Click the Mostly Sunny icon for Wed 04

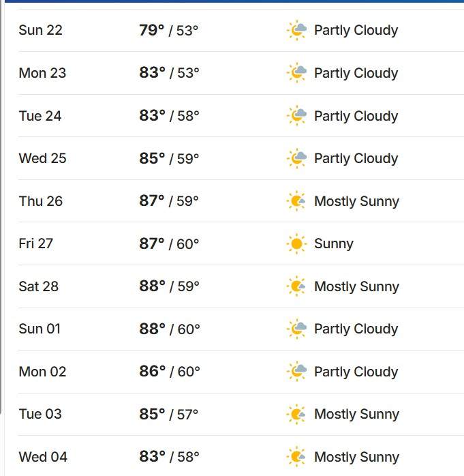296,457
